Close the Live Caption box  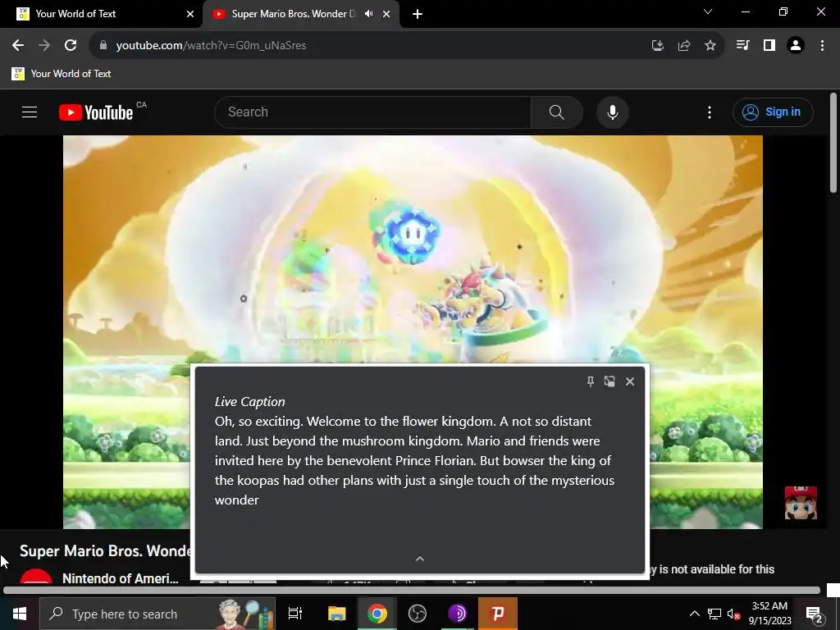point(630,381)
